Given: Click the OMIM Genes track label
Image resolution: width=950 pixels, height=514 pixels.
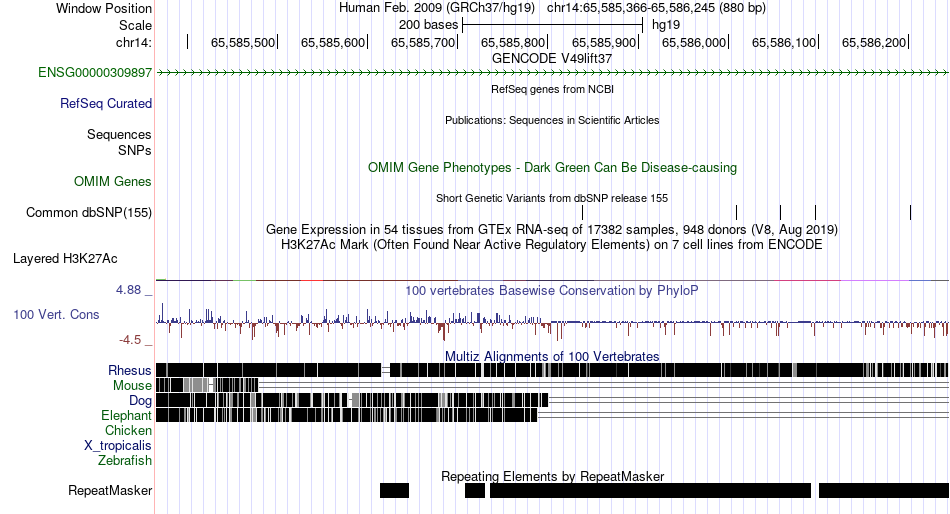Looking at the screenshot, I should (112, 181).
